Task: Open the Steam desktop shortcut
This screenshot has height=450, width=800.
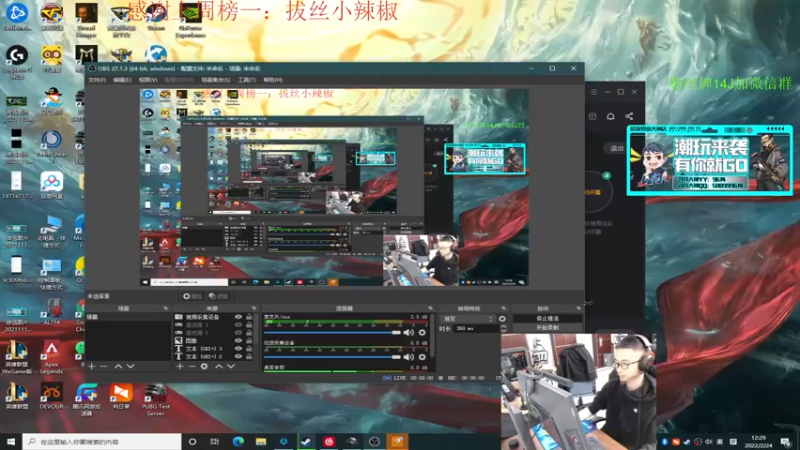Action: (x=156, y=17)
